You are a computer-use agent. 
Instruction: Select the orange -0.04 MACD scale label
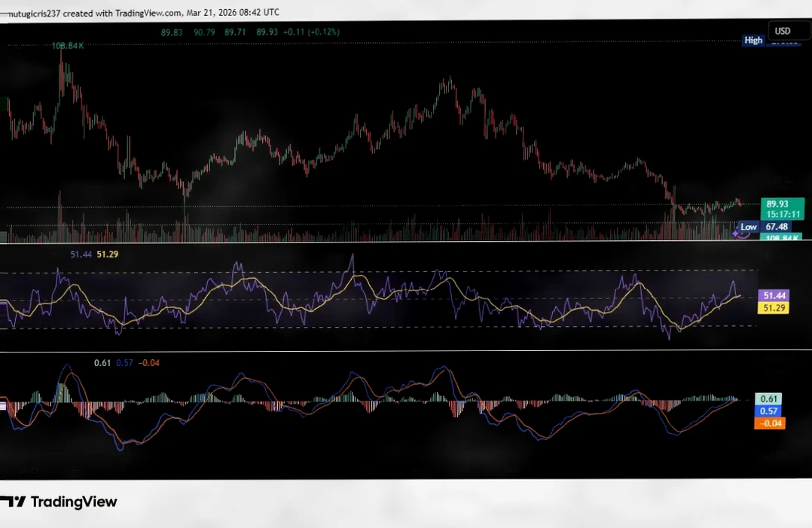point(770,423)
